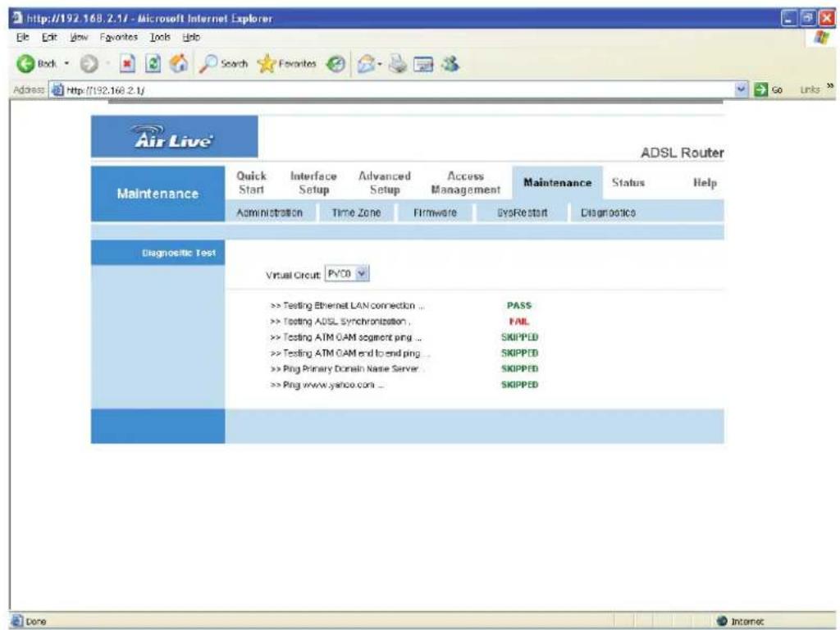Switch to the Advanced Setup tab
Viewport: 840px width, 630px height.
point(385,183)
